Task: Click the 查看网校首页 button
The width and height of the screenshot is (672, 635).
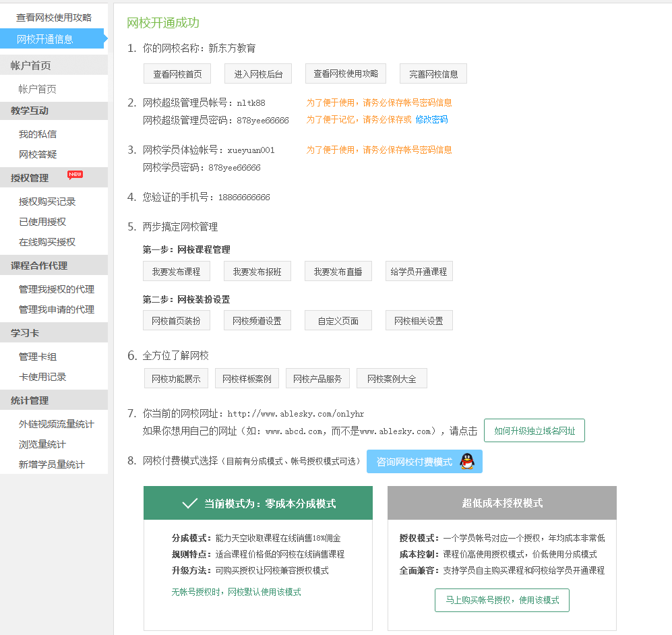Action: tap(177, 74)
